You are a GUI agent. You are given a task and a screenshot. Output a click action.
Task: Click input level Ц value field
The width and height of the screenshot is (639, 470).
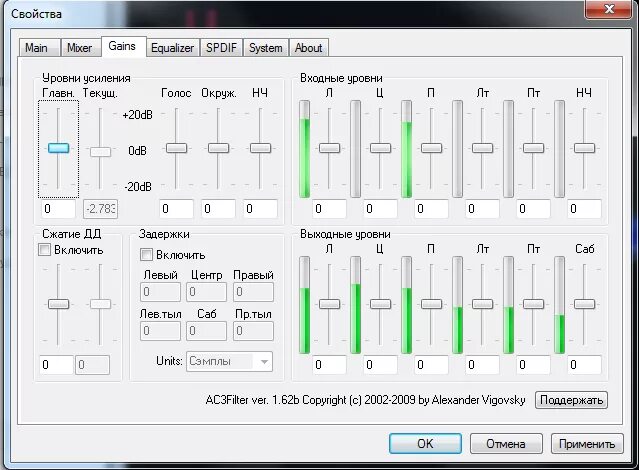click(380, 209)
